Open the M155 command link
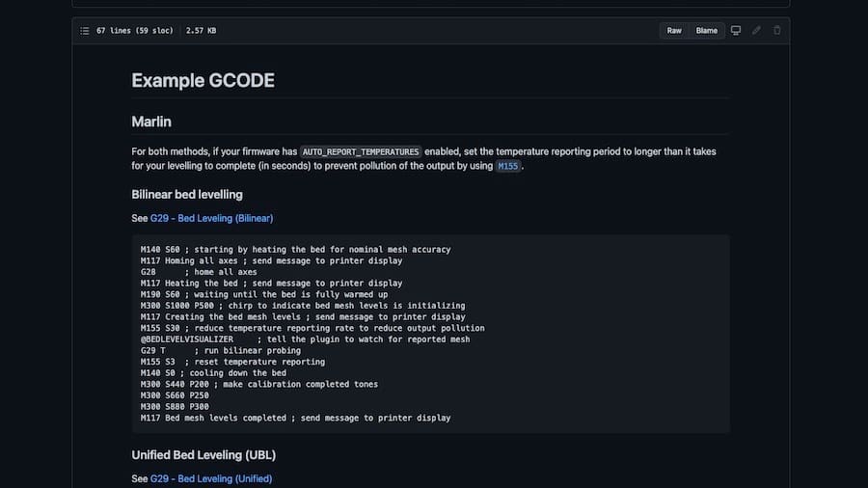868x488 pixels. (x=507, y=166)
